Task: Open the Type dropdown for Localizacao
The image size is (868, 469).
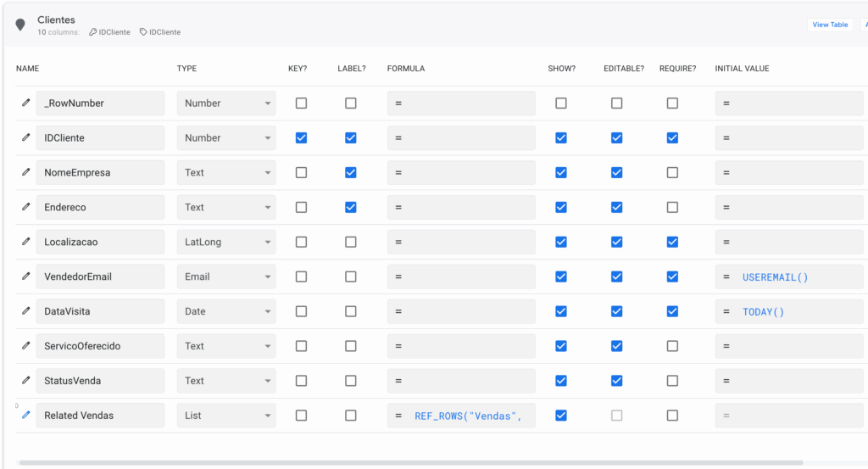Action: (x=226, y=242)
